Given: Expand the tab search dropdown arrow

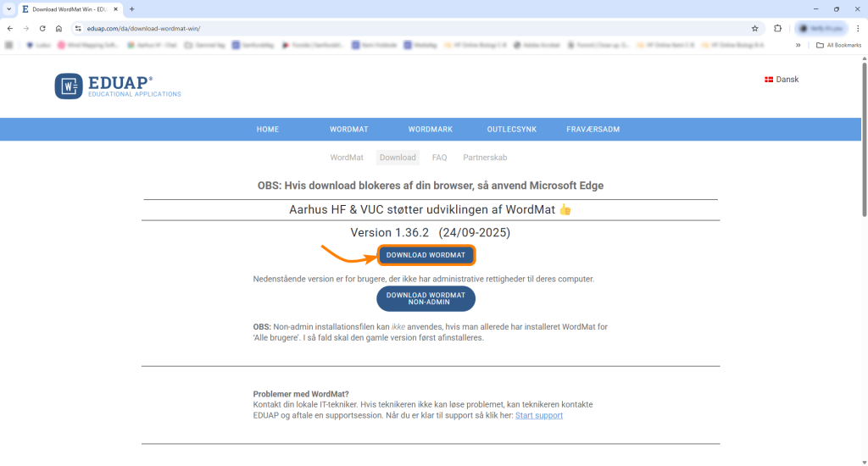Looking at the screenshot, I should click(x=8, y=9).
